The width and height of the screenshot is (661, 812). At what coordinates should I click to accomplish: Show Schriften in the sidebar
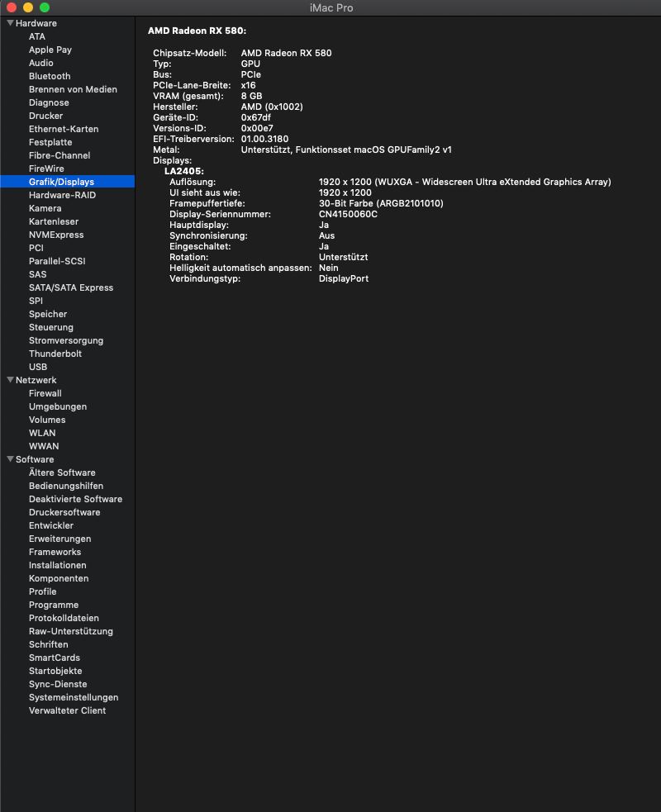point(49,644)
